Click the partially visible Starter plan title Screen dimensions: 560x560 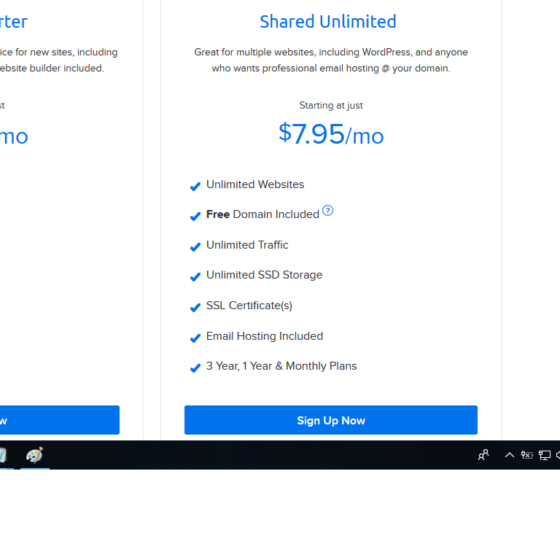tap(14, 21)
